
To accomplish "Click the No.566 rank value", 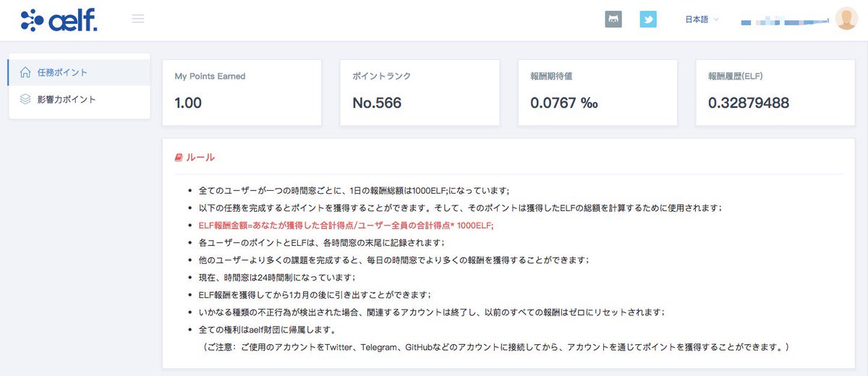I will pyautogui.click(x=377, y=103).
